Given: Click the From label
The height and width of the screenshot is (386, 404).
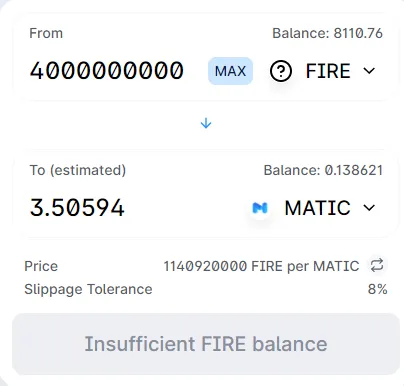Looking at the screenshot, I should 46,33.
